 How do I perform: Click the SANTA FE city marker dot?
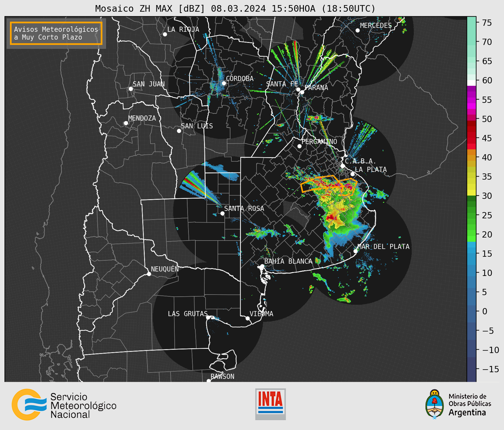click(298, 90)
